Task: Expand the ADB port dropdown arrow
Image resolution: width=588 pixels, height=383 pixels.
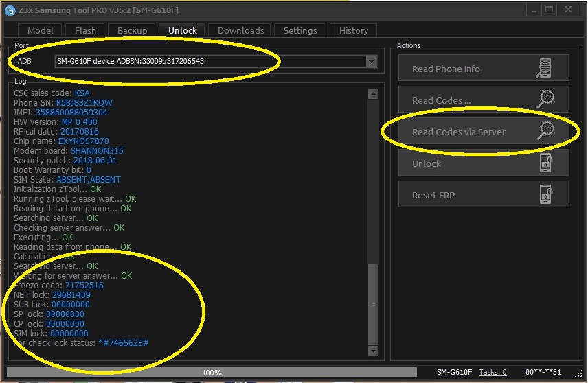Action: (371, 62)
